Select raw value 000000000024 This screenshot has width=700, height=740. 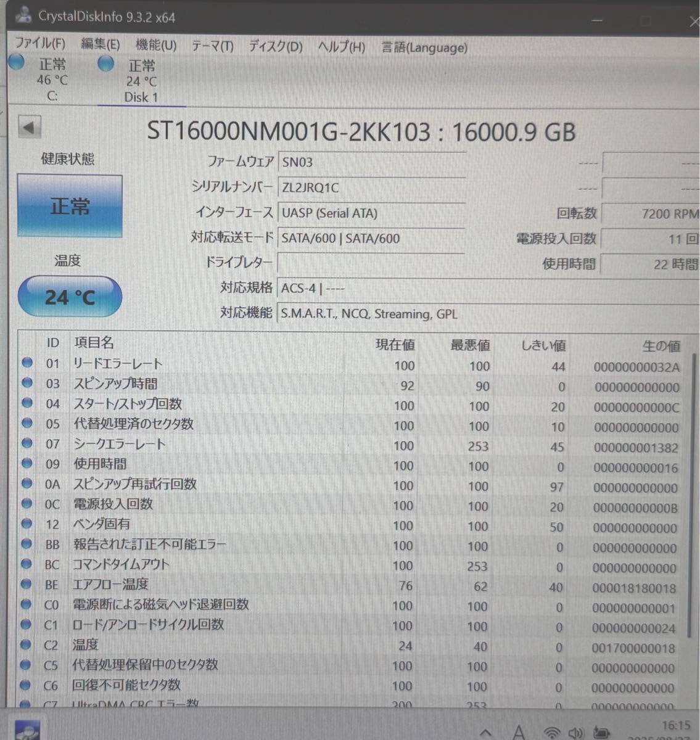click(x=633, y=628)
